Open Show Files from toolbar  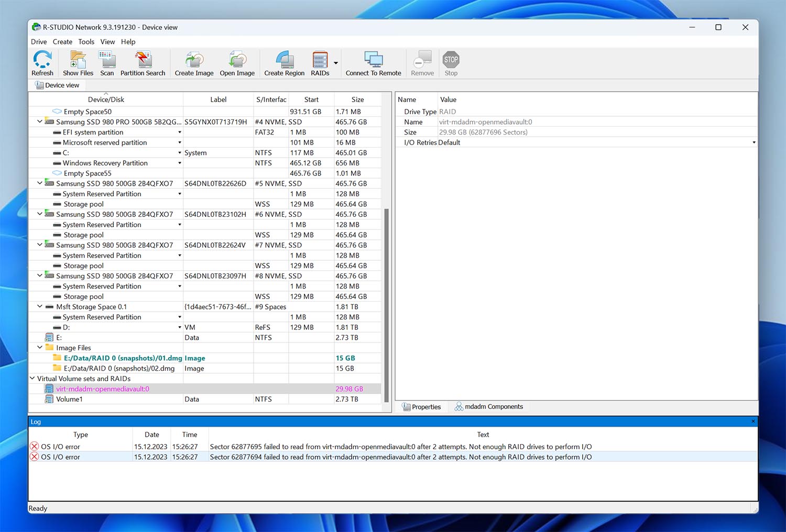coord(78,64)
